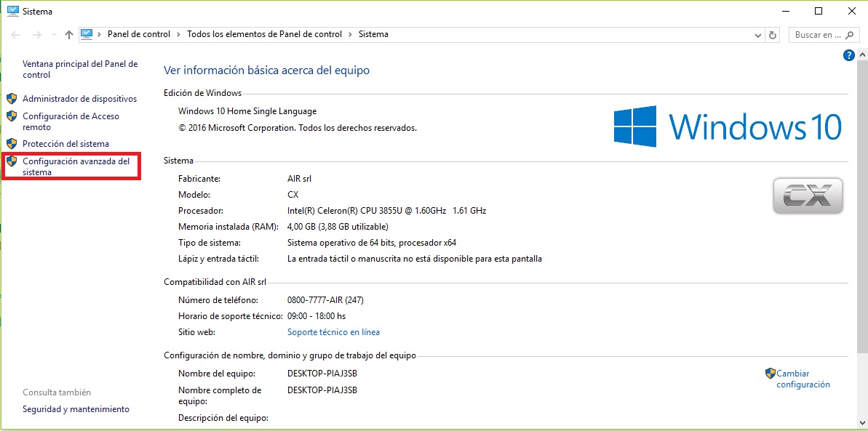Click the CX manufacturer logo

click(808, 196)
